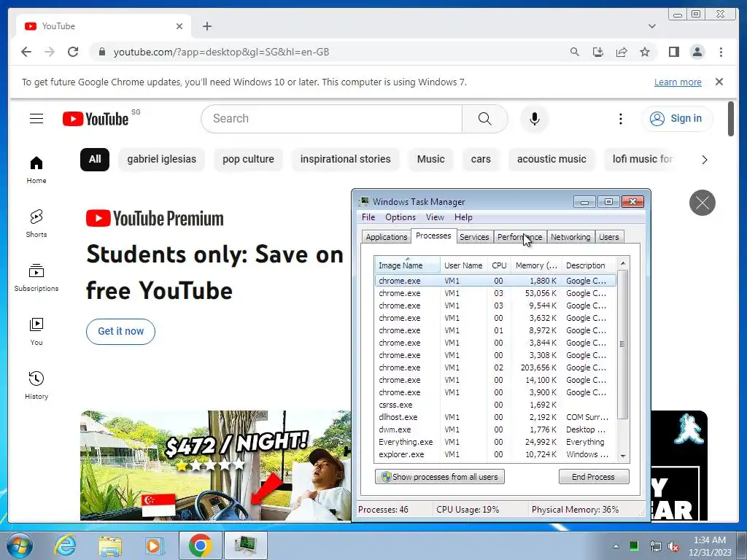Viewport: 747px width, 560px height.
Task: Switch to the Networking tab
Action: tap(570, 237)
